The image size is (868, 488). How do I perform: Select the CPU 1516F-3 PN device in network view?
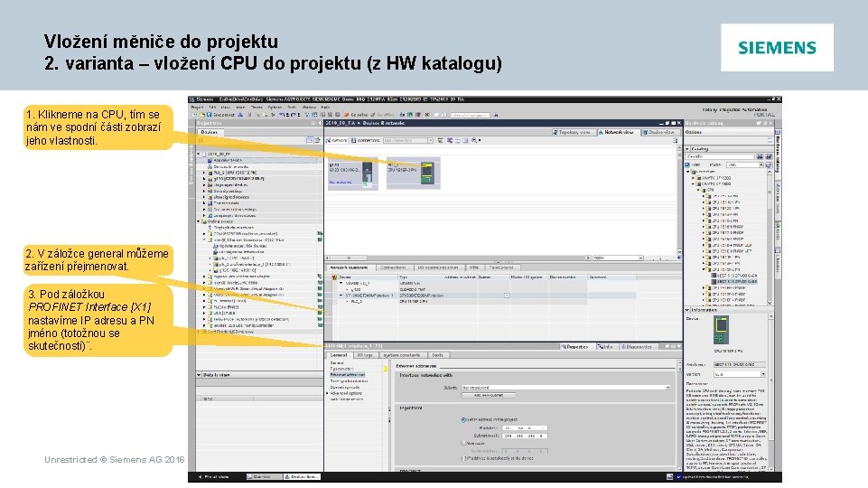point(413,173)
